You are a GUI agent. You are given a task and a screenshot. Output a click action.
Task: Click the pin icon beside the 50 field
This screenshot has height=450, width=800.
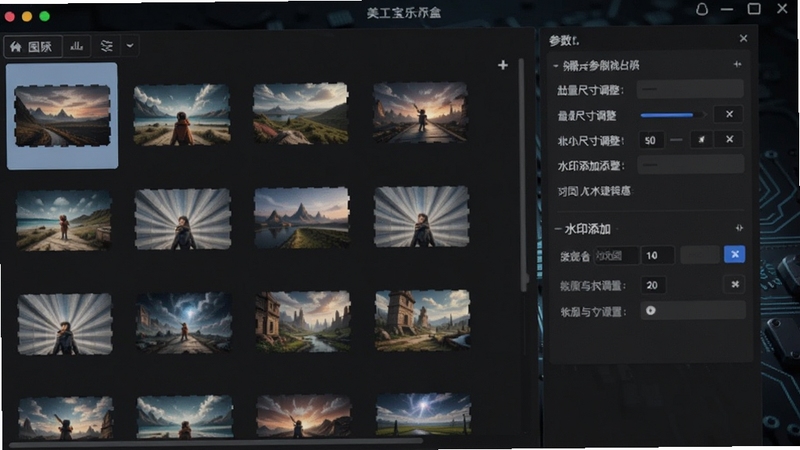coord(702,140)
